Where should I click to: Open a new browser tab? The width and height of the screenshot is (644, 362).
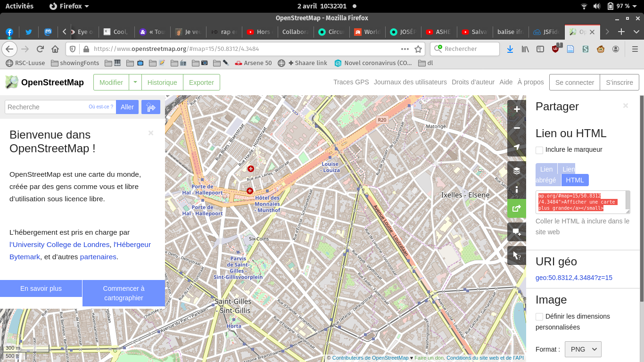[x=621, y=32]
